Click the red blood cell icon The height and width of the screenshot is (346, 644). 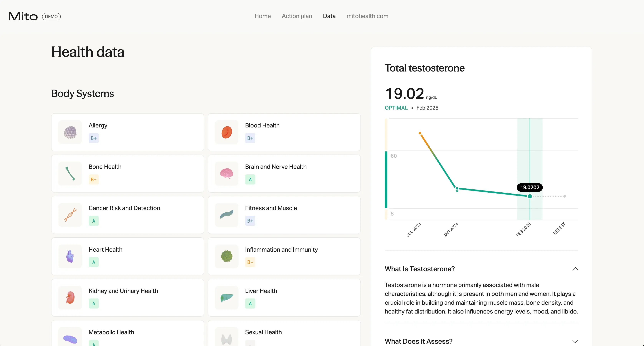pyautogui.click(x=227, y=132)
